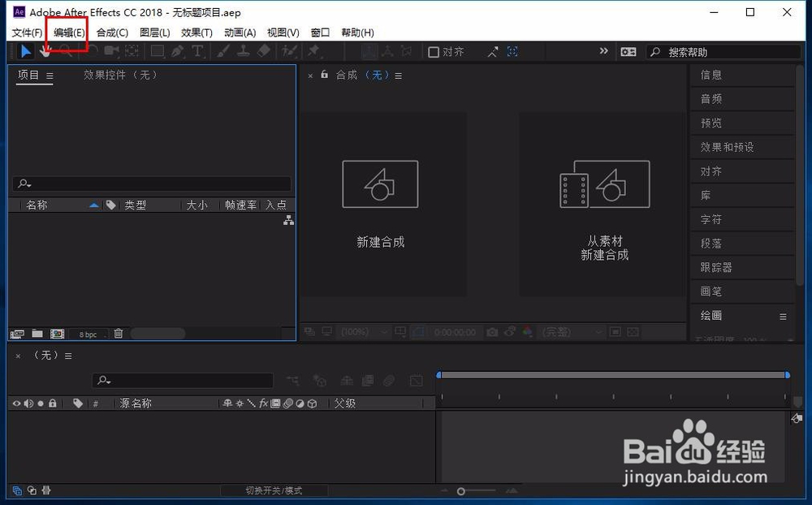Click the timeline zoom slider handle
812x505 pixels.
pyautogui.click(x=461, y=491)
